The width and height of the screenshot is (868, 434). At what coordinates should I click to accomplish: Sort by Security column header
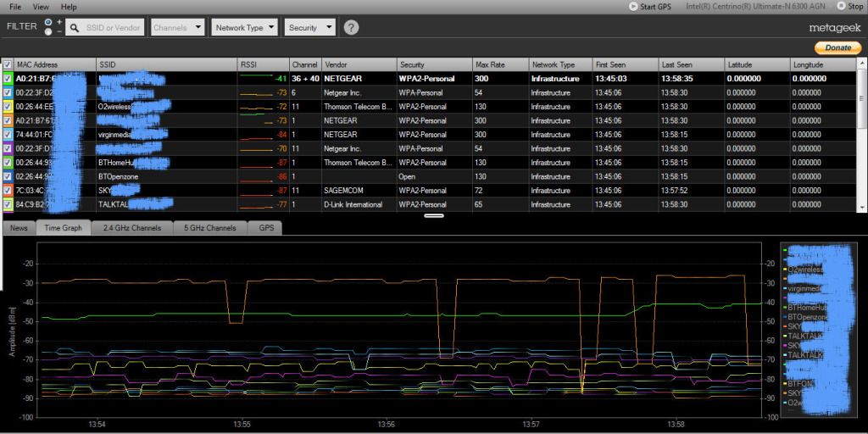click(x=435, y=64)
